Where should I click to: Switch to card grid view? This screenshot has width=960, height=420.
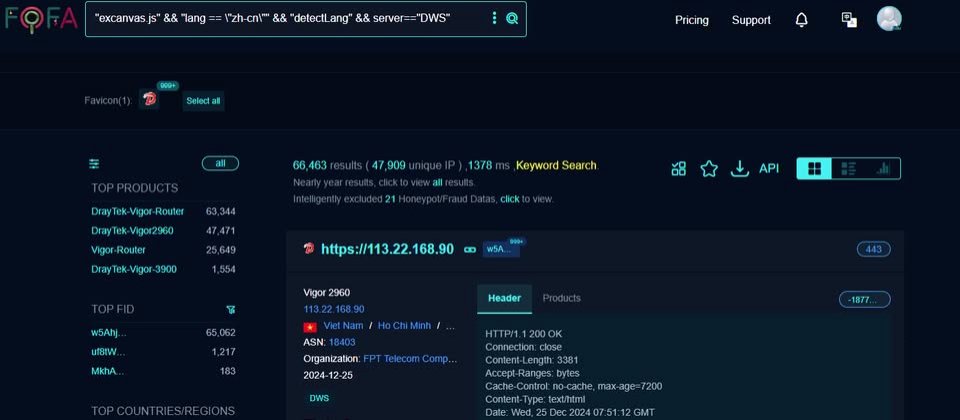pos(814,168)
